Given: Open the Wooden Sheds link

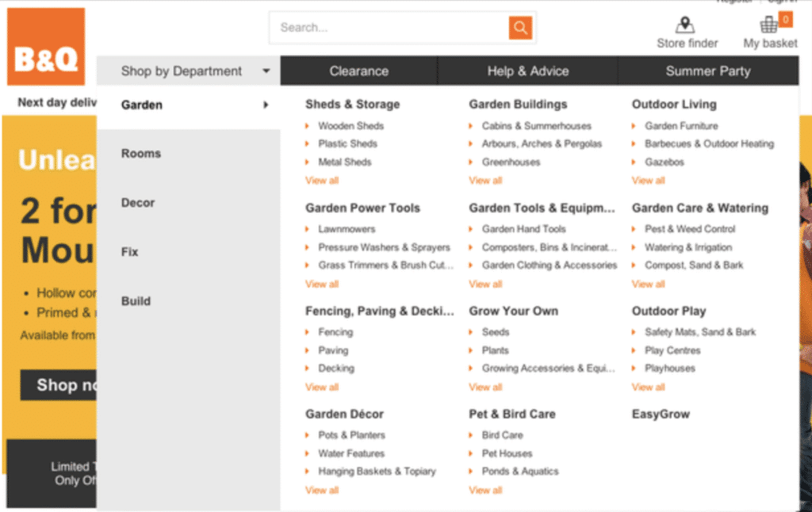Looking at the screenshot, I should pos(350,126).
